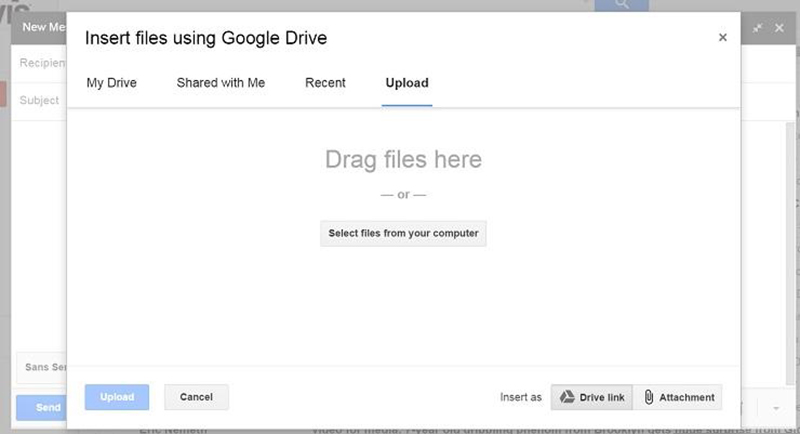This screenshot has height=434, width=800.
Task: Open the Sans Serif font dropdown
Action: pos(40,367)
